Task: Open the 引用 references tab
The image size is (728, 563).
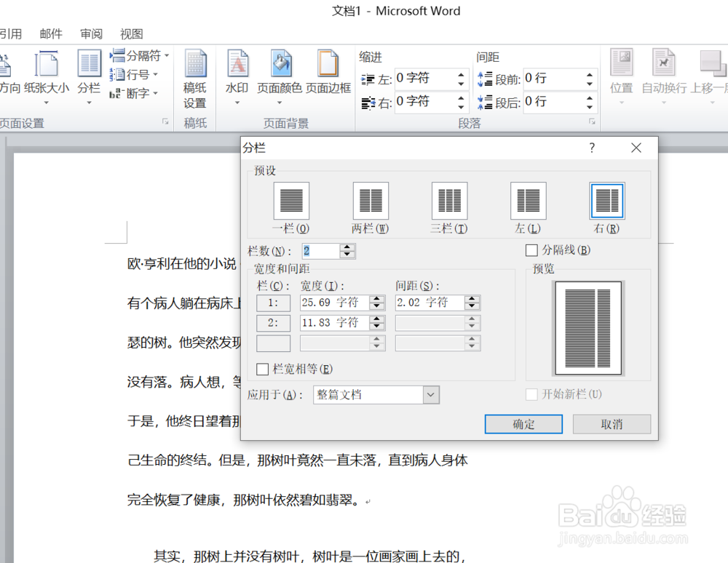Action: coord(11,34)
